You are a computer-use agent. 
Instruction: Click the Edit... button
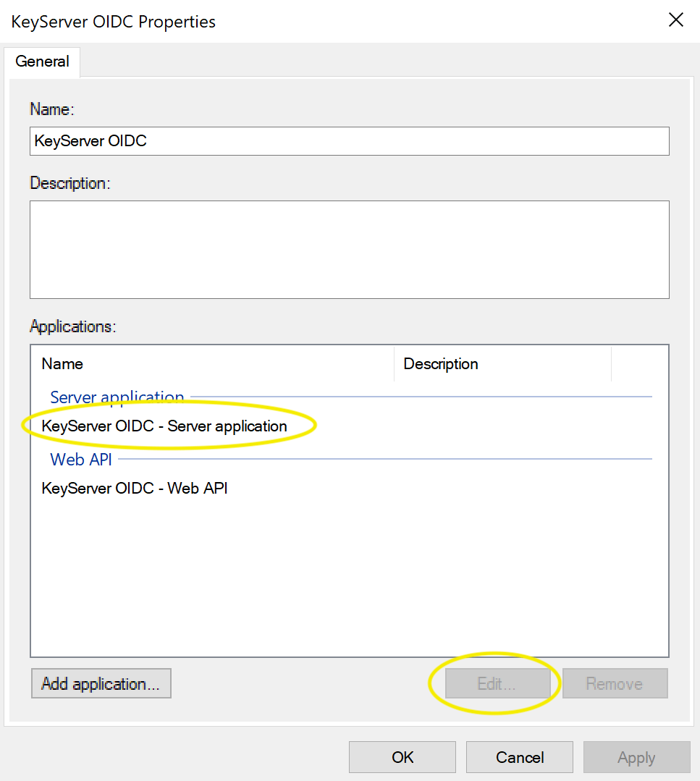click(x=497, y=684)
